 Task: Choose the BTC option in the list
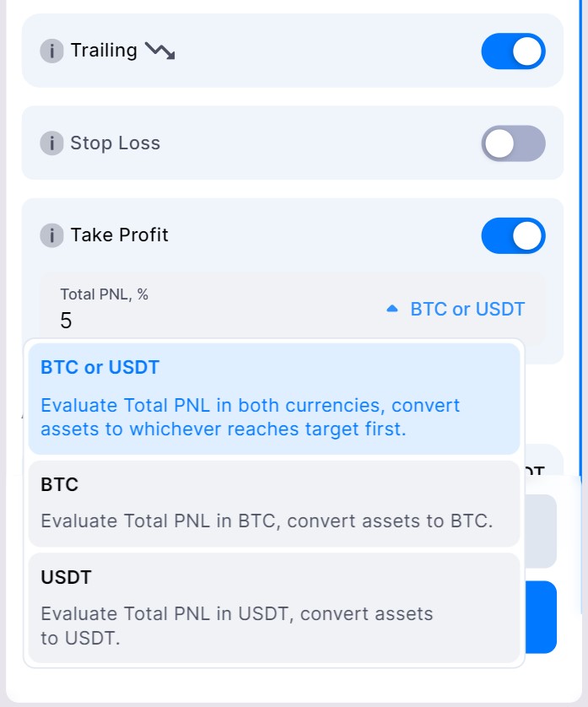[x=273, y=504]
